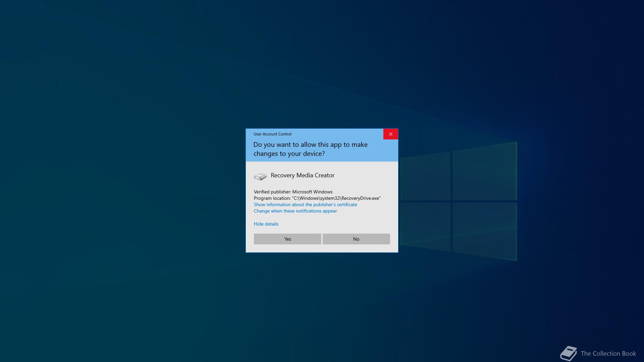644x362 pixels.
Task: Select the Recovery Media Creator app name
Action: 303,175
